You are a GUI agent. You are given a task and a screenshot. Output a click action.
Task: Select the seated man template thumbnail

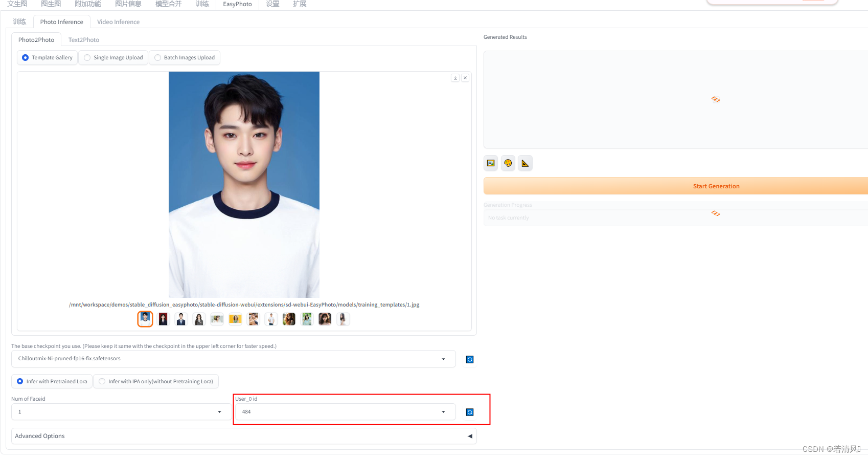coord(253,319)
